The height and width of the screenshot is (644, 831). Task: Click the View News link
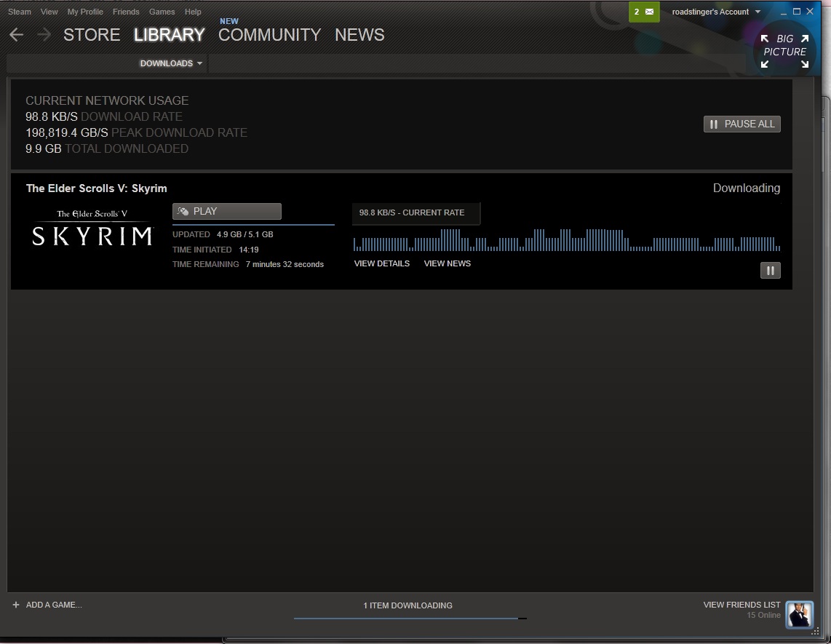(x=447, y=263)
